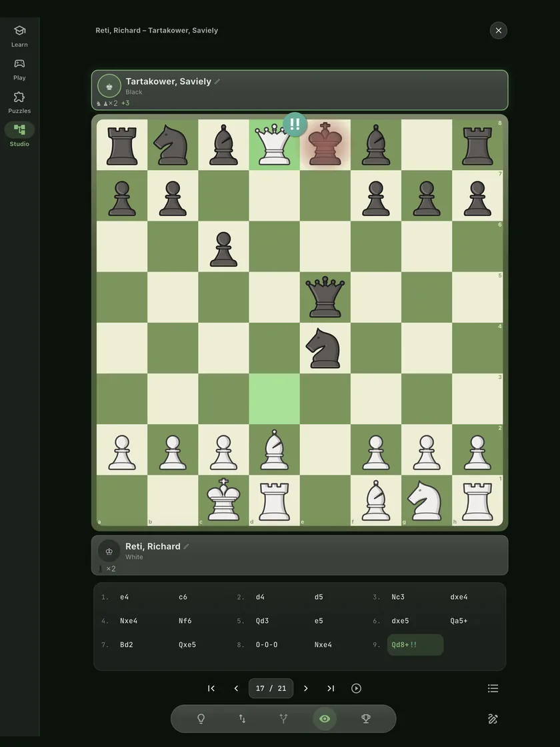Select move 3... dxe4 in notation

click(x=459, y=597)
